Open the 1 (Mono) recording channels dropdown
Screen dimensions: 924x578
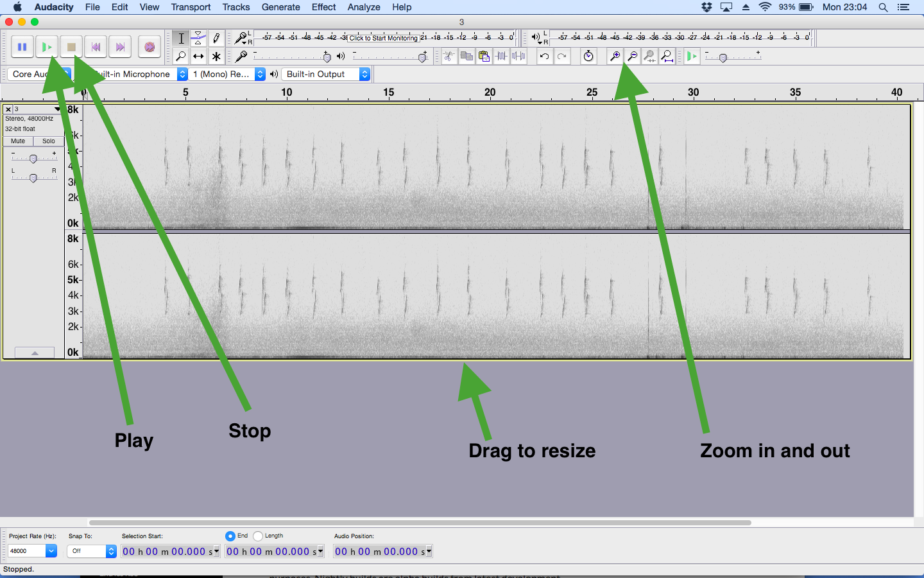[228, 74]
